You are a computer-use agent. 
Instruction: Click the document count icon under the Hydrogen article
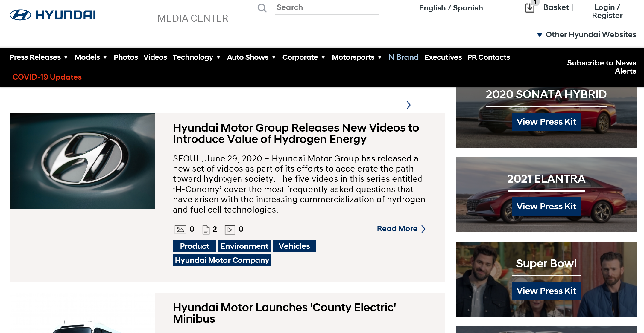[206, 230]
